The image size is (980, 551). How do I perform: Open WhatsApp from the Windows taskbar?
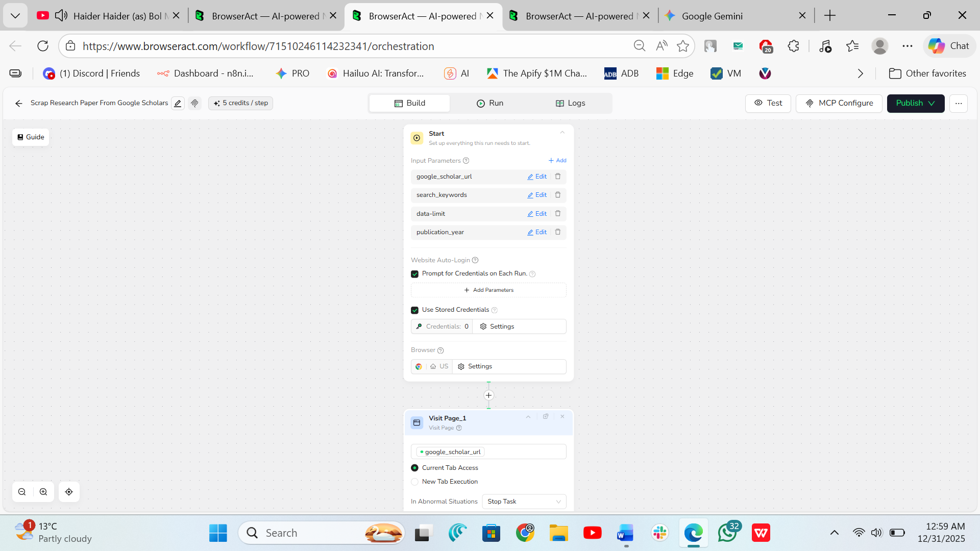click(727, 533)
